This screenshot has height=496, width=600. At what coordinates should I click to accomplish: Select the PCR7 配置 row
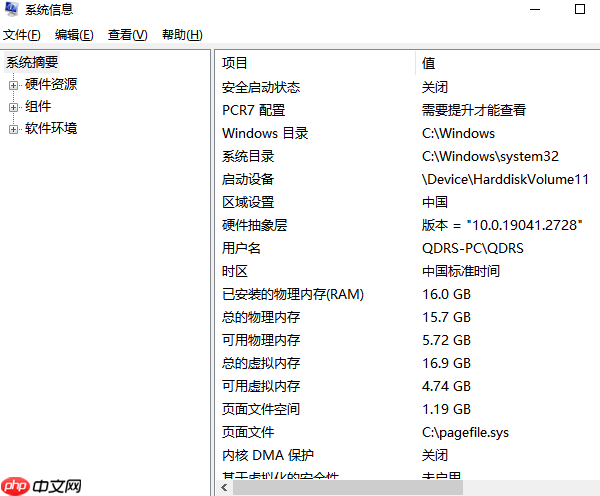point(409,110)
